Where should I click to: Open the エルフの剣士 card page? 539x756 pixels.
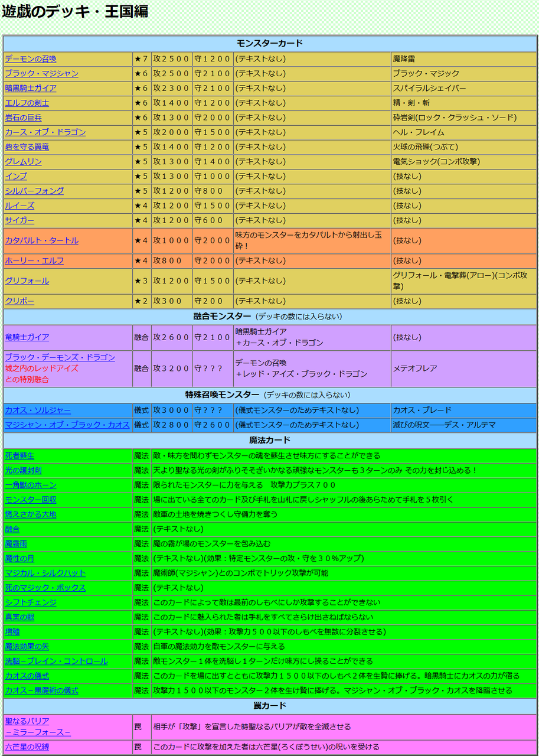click(x=27, y=103)
